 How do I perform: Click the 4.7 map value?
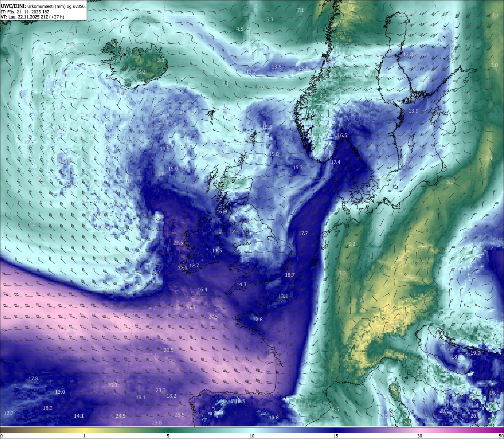[x=358, y=300]
